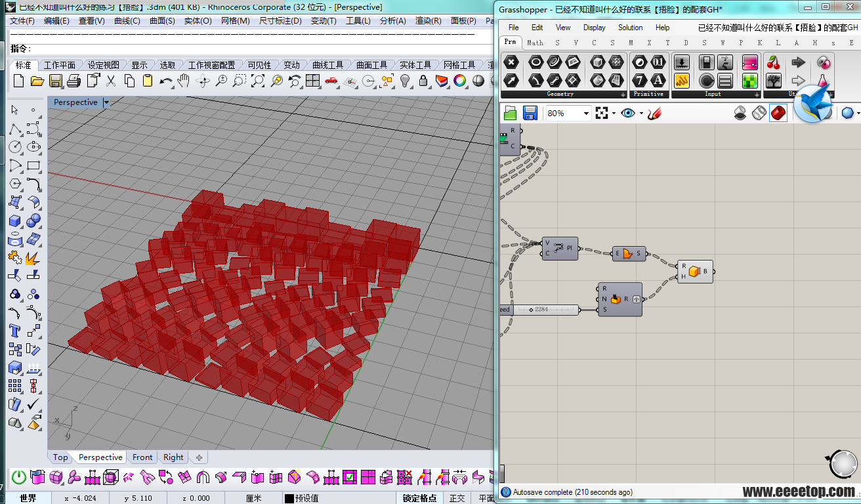Click the Rhino power button icon in bottom toolbar
Viewport: 861px width, 504px height.
19,477
